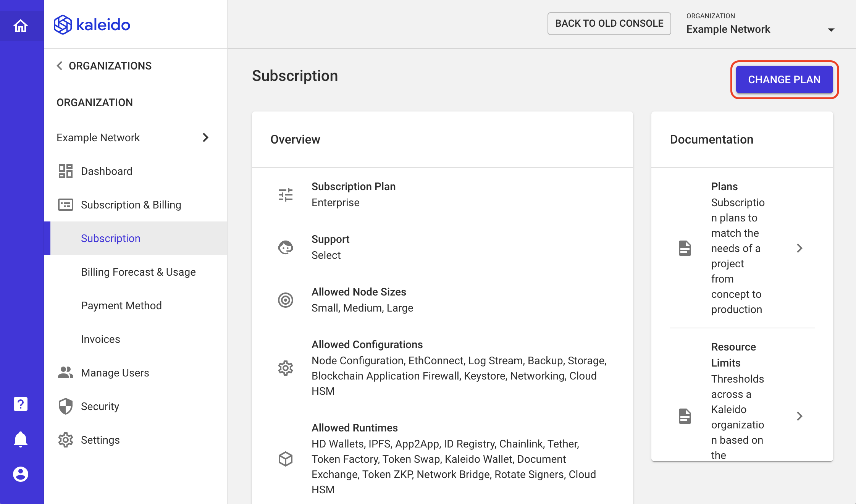Go to the home icon in sidebar

click(21, 26)
